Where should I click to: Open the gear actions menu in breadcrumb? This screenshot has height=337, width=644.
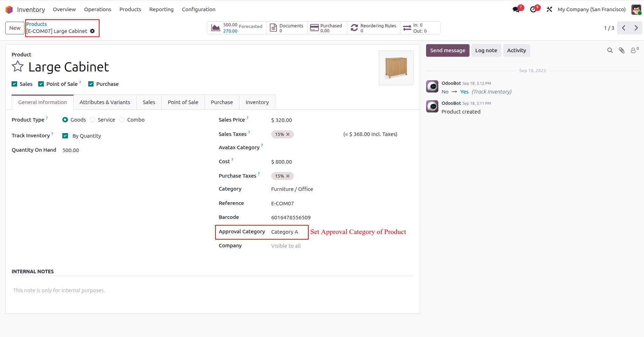pos(93,31)
